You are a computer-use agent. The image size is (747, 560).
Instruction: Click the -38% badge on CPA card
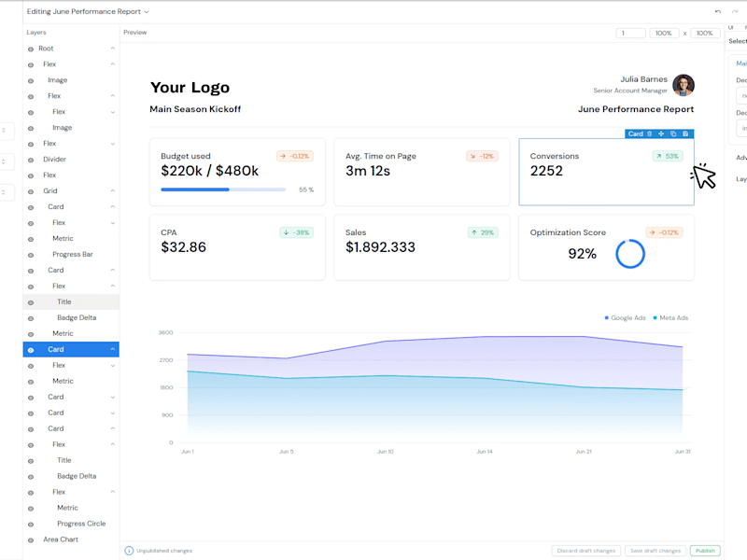pyautogui.click(x=296, y=232)
